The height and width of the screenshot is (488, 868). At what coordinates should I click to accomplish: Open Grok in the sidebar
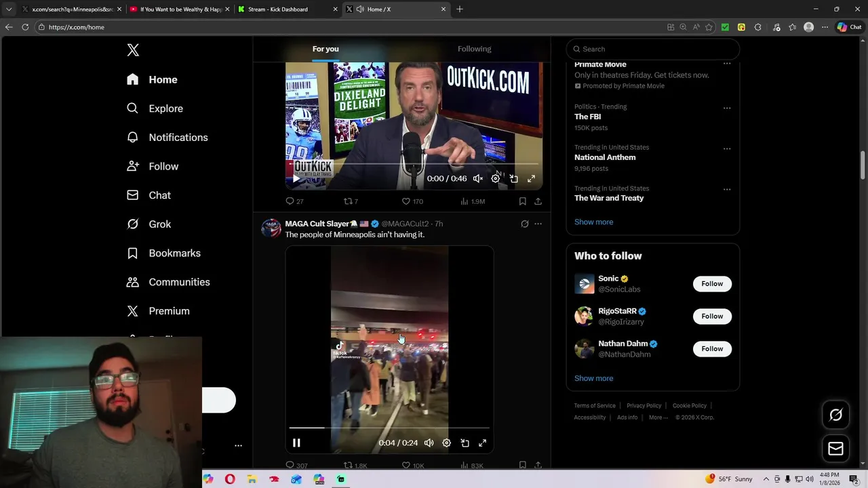pos(149,224)
